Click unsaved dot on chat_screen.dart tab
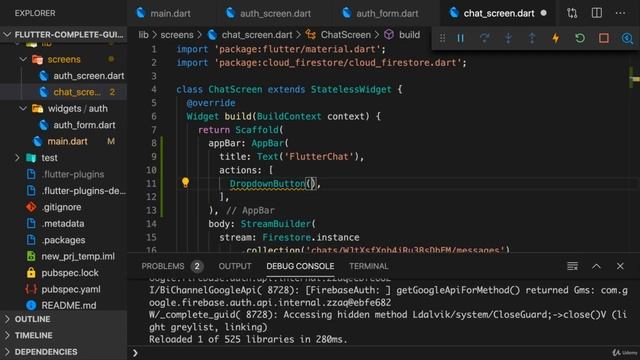Image resolution: width=640 pixels, height=360 pixels. point(543,13)
